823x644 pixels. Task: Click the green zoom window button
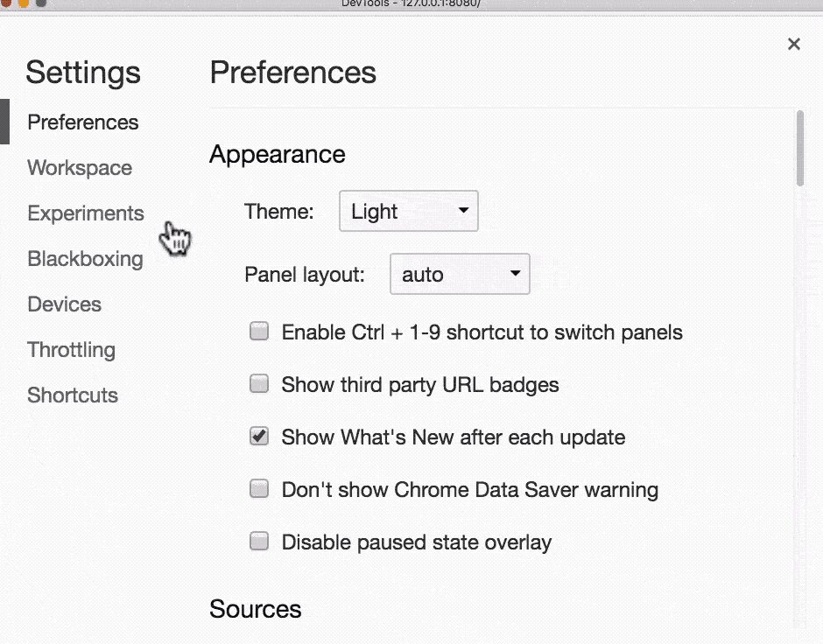point(41,3)
